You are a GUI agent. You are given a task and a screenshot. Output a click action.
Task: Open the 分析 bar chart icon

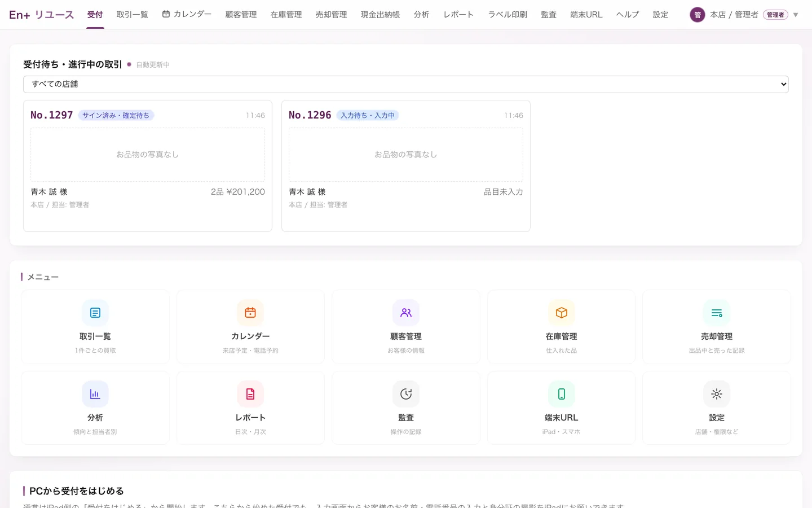[x=95, y=394]
